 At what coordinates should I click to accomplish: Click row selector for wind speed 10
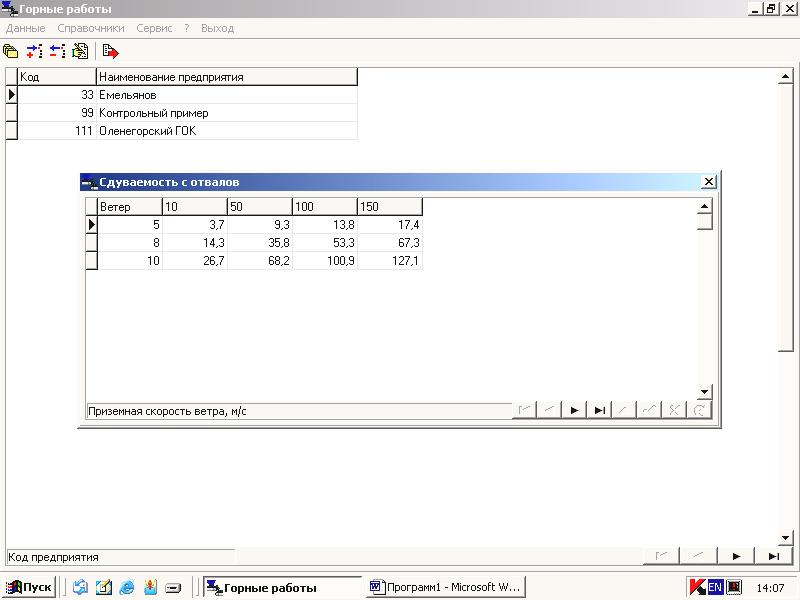[91, 260]
